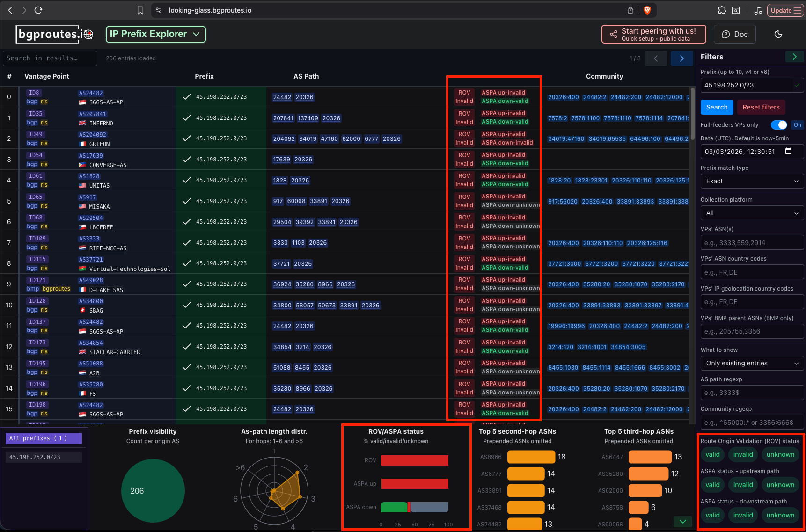This screenshot has height=532, width=806.
Task: Turn off Full-feeders VPs only switch
Action: 779,125
